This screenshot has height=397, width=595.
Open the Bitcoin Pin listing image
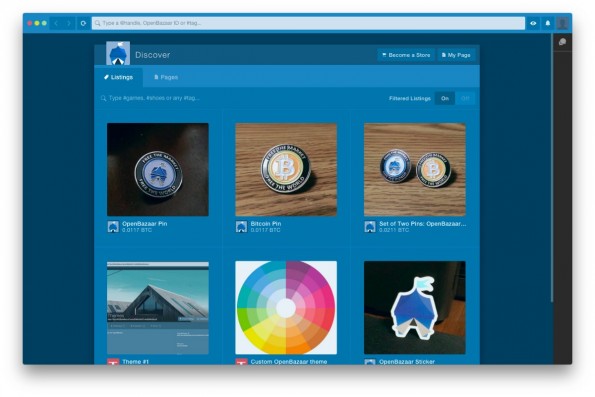point(286,170)
